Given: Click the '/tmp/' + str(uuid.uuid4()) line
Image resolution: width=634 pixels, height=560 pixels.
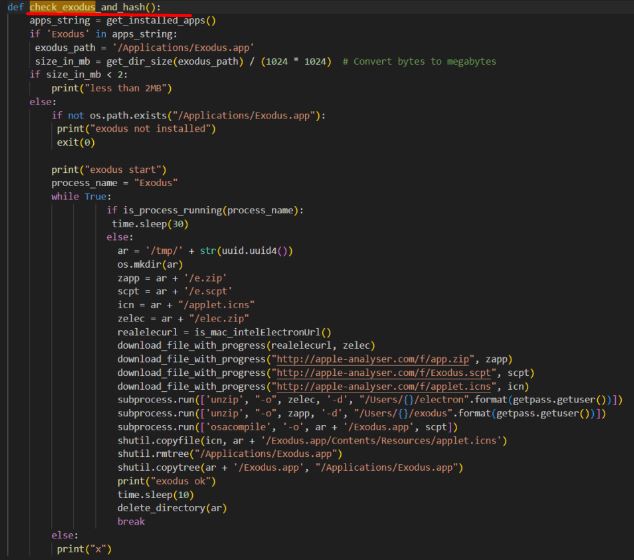Looking at the screenshot, I should [205, 251].
